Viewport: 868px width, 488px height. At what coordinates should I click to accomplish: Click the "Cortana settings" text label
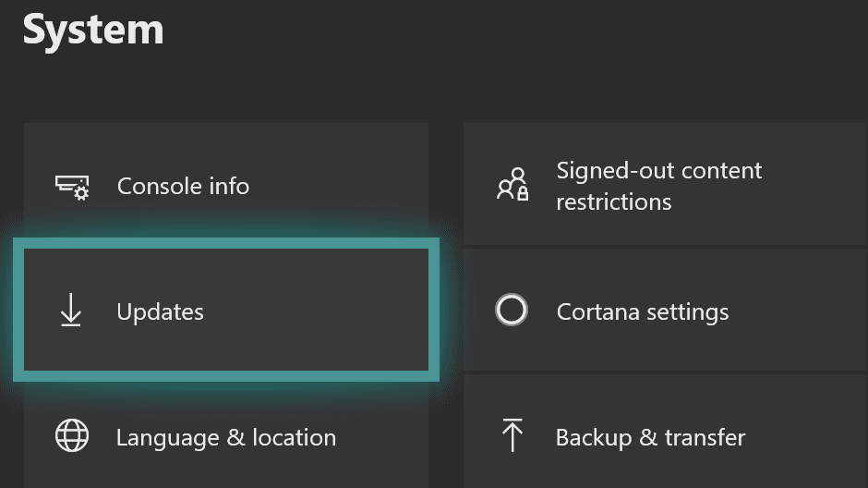tap(642, 311)
